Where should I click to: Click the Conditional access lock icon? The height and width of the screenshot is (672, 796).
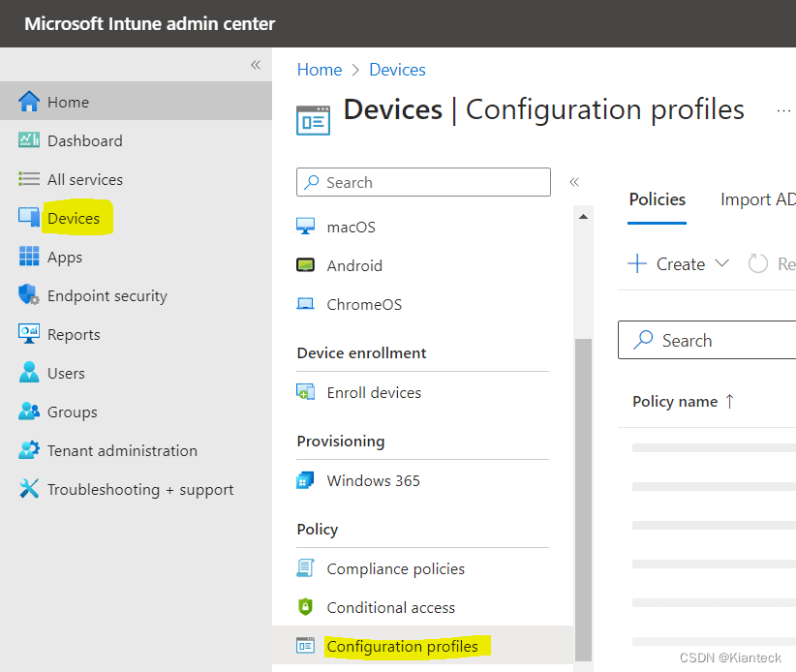pyautogui.click(x=306, y=607)
